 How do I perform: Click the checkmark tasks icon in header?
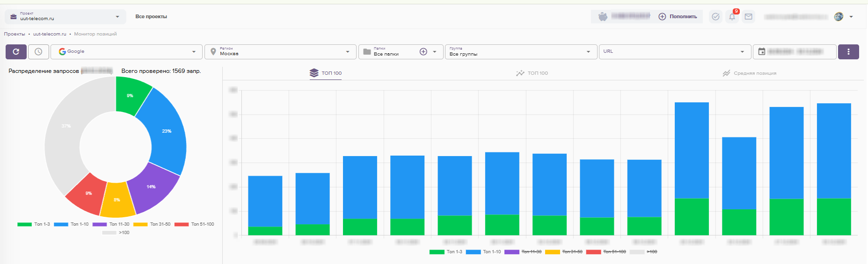pos(715,17)
